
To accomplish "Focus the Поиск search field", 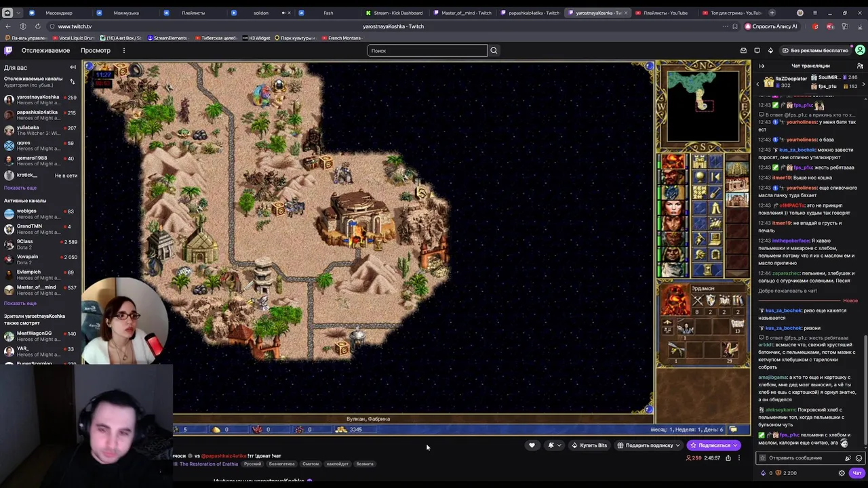I will tap(427, 50).
